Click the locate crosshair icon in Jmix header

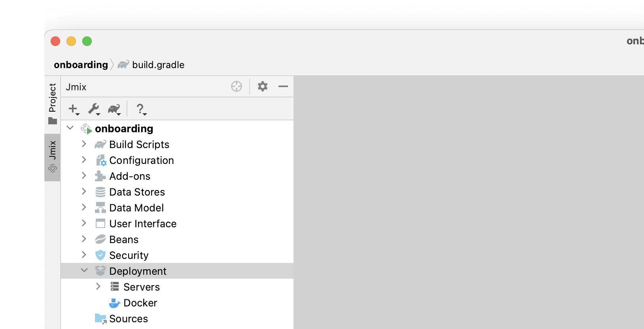coord(237,86)
